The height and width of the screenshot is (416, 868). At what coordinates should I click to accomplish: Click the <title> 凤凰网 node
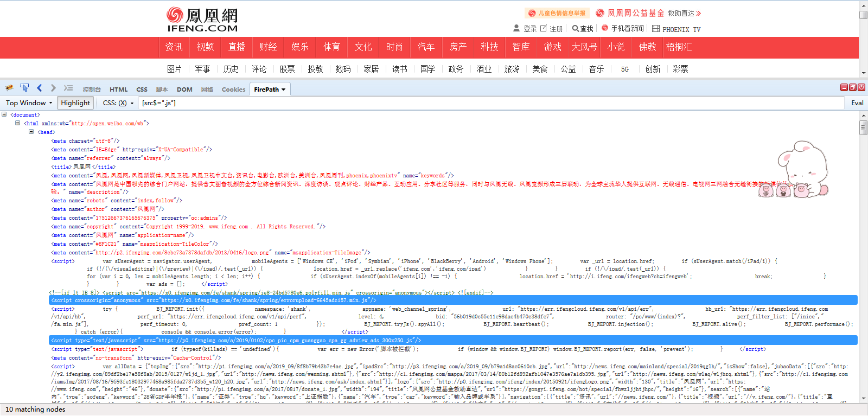tap(83, 167)
